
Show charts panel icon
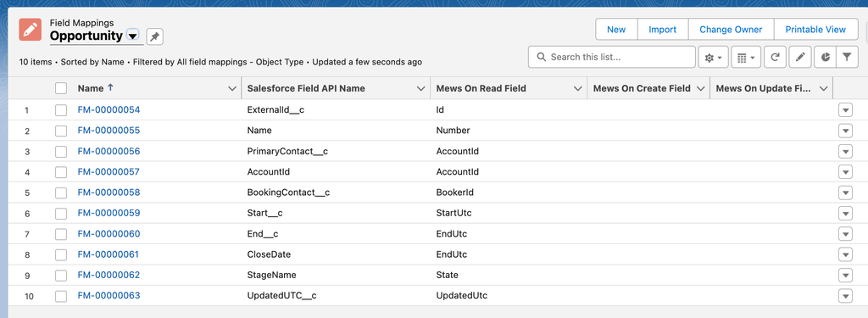pos(826,57)
